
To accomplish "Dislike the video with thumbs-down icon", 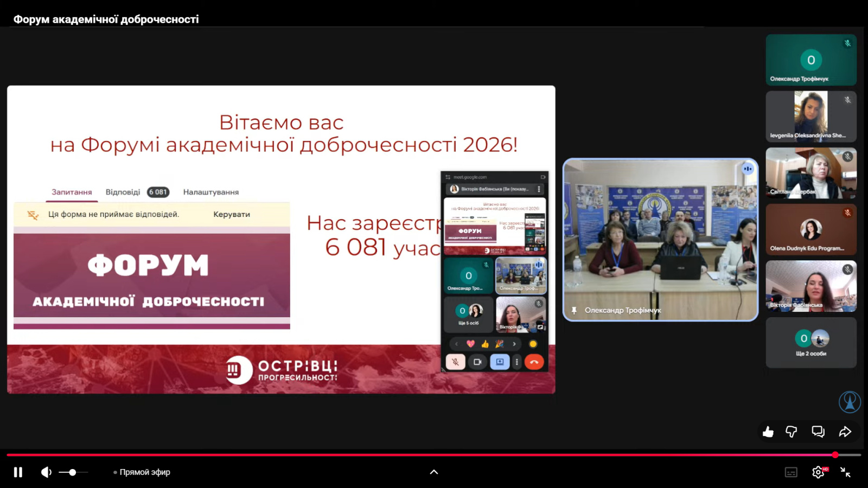I will click(792, 432).
